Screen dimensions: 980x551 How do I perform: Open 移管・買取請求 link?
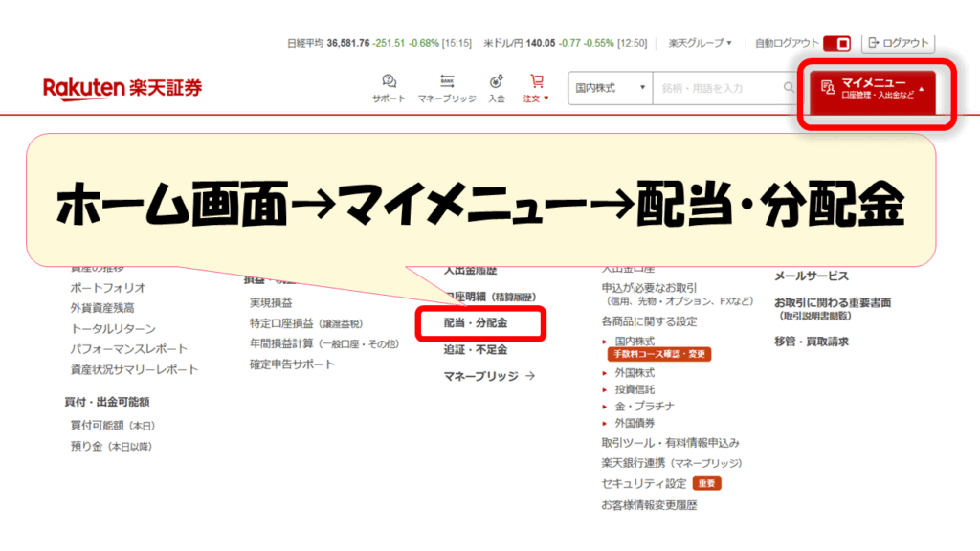point(812,342)
